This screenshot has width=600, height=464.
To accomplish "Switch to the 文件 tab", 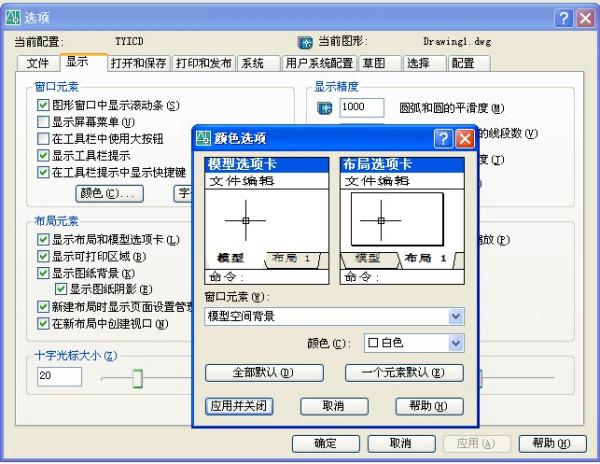I will [38, 62].
